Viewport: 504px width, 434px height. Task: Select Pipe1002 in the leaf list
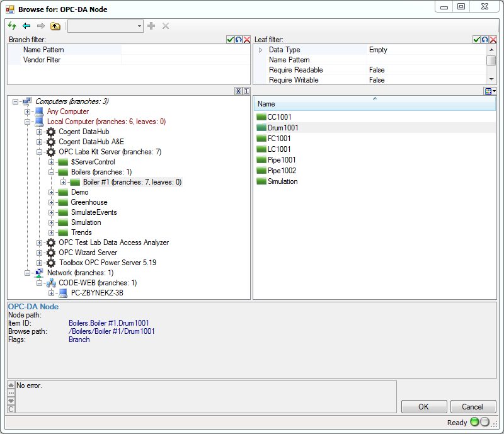281,171
